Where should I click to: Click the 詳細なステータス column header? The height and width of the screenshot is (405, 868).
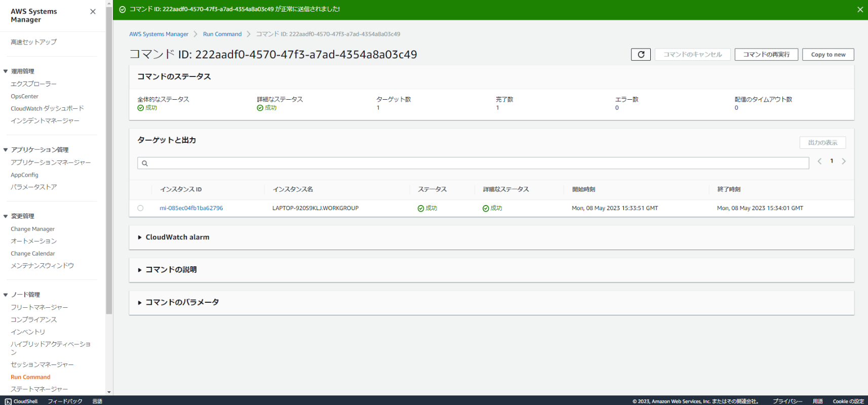[505, 189]
